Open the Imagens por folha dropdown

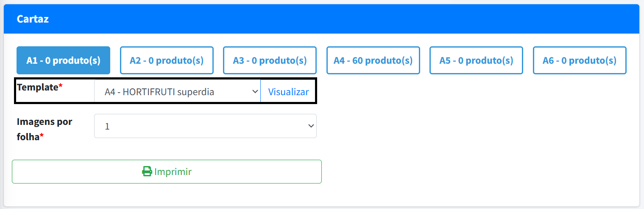click(x=205, y=126)
